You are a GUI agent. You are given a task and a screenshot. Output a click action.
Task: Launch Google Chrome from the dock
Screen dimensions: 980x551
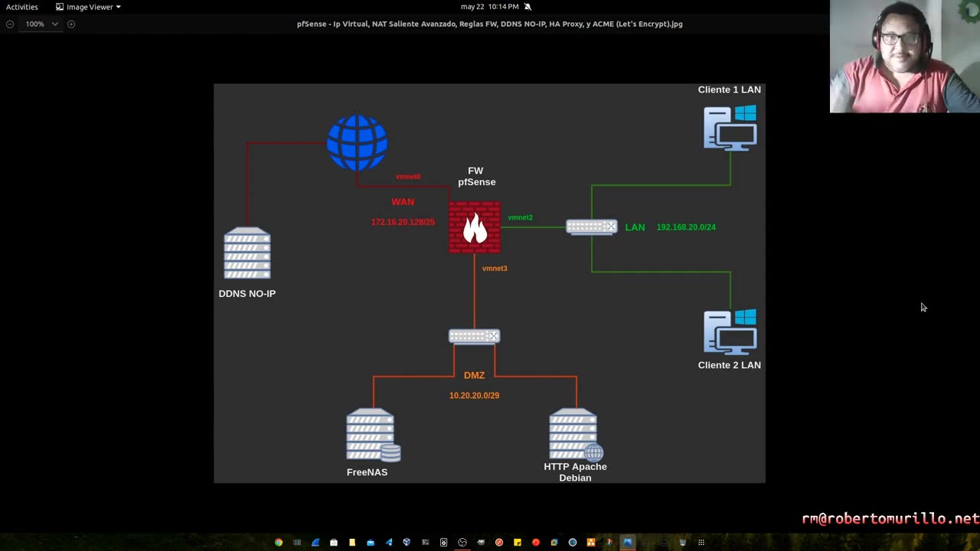(x=278, y=542)
